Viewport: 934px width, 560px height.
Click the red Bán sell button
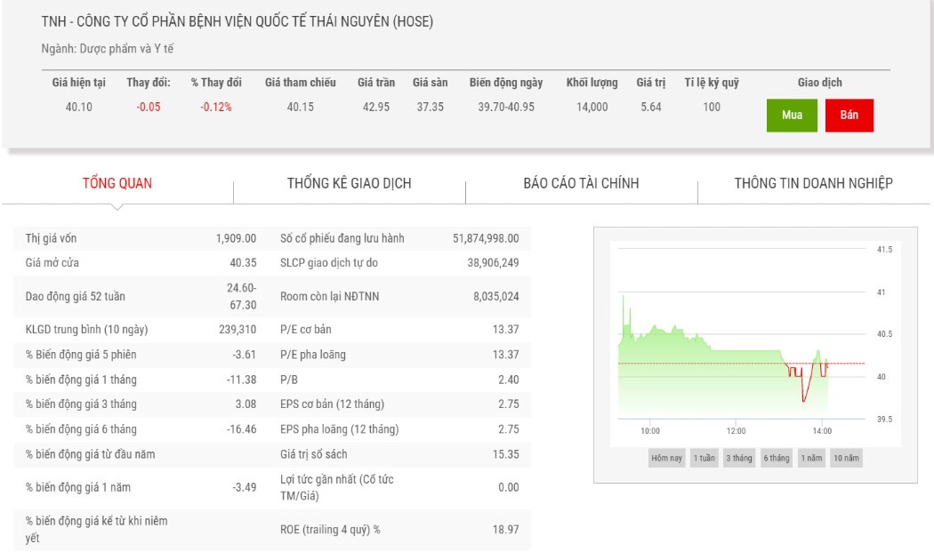click(849, 115)
